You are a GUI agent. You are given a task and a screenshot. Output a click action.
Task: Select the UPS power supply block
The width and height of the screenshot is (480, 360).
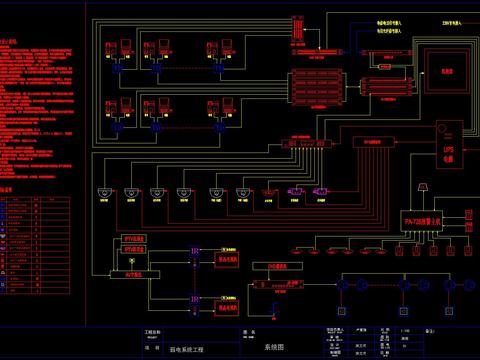pos(449,144)
